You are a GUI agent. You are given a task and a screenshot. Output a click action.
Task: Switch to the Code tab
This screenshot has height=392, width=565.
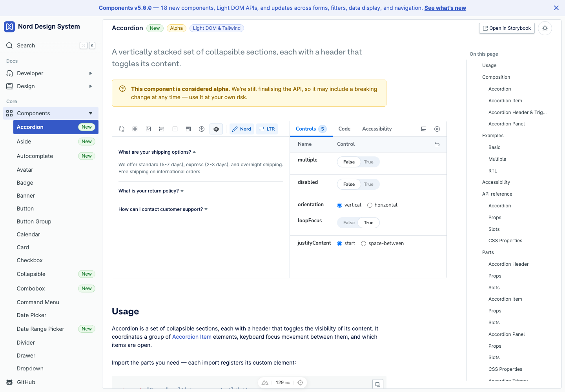(344, 129)
